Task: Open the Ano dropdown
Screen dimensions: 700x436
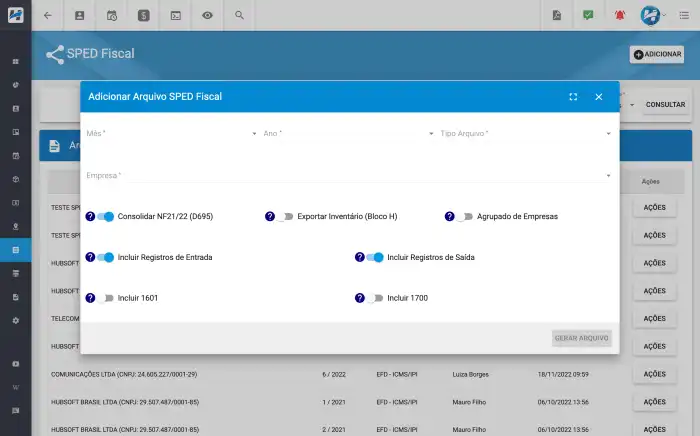Action: [x=348, y=133]
